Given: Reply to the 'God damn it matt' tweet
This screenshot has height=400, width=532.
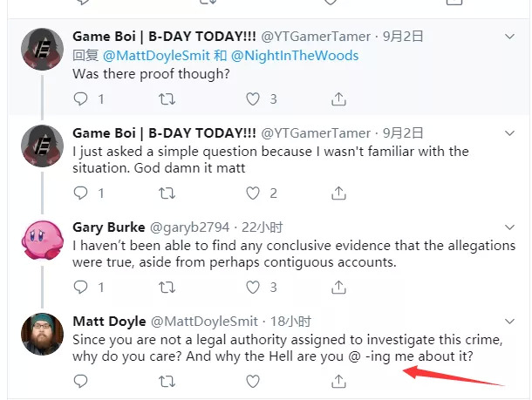Looking at the screenshot, I should 81,193.
